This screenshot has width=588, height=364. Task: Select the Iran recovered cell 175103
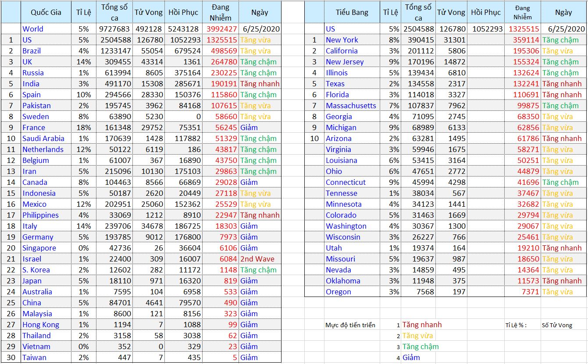pos(184,171)
